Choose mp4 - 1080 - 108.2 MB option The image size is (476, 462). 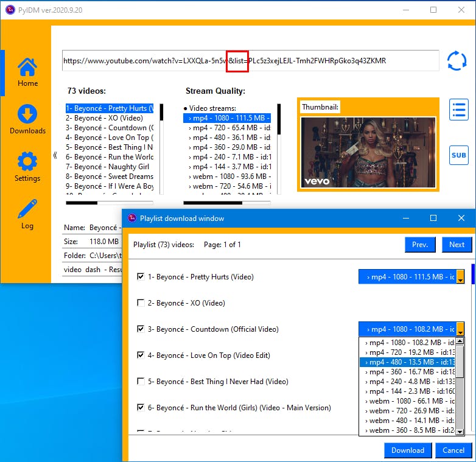[x=407, y=343]
